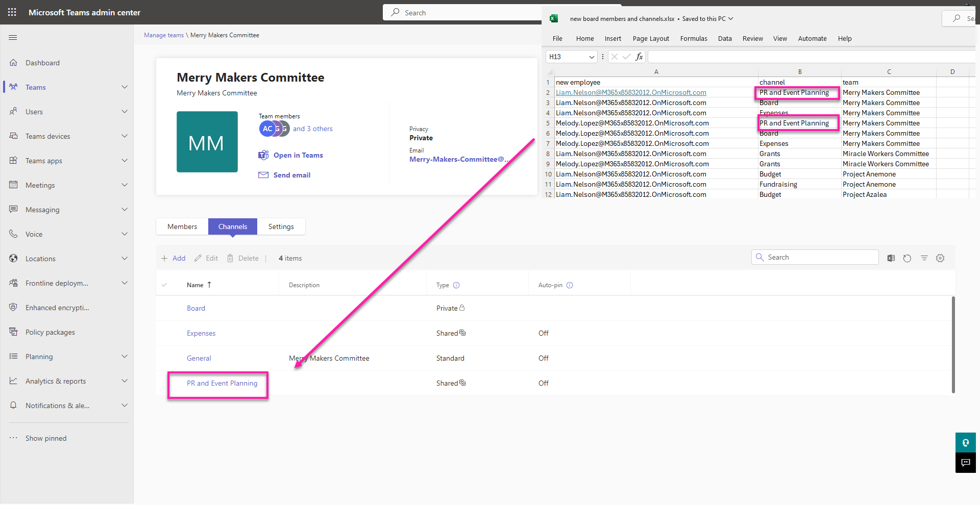Switch to the Settings tab

pyautogui.click(x=281, y=226)
